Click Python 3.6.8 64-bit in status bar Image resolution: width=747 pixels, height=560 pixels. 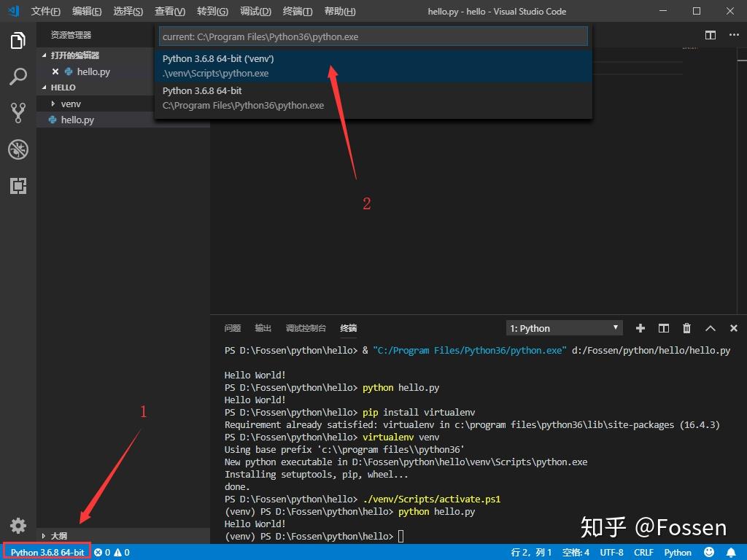pyautogui.click(x=46, y=552)
